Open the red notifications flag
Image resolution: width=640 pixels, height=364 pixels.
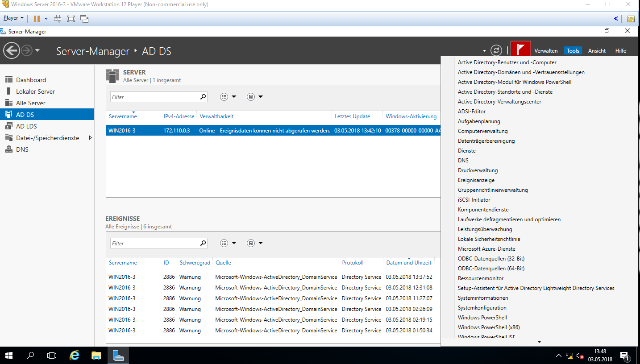point(520,49)
